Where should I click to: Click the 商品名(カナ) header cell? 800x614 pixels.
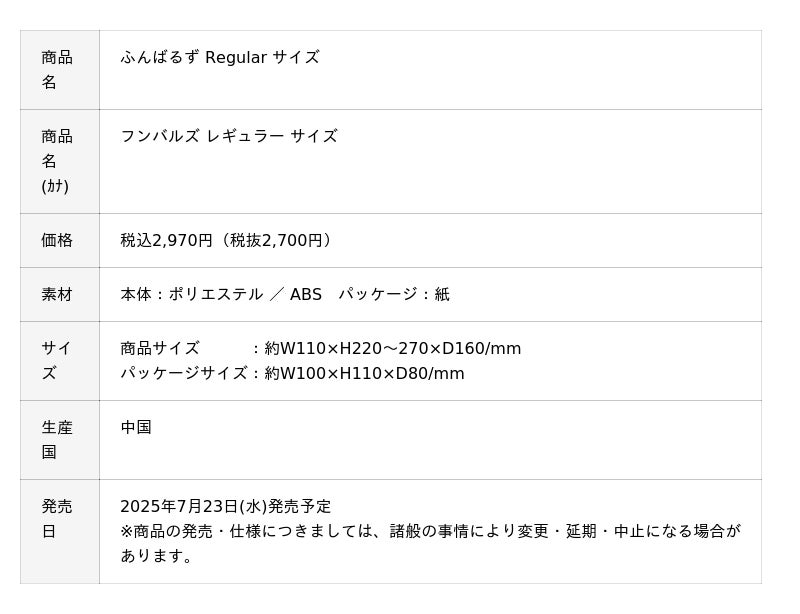58,161
